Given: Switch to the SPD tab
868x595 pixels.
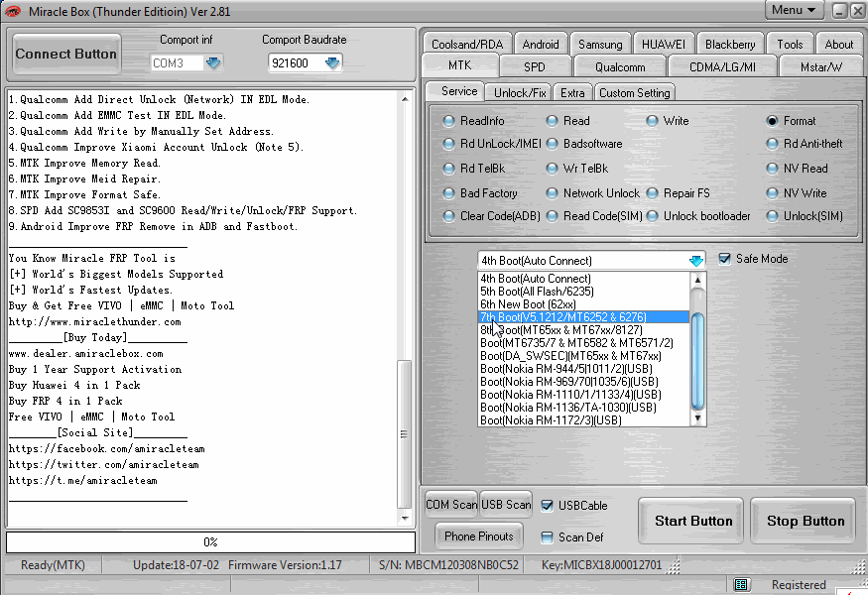Looking at the screenshot, I should pos(535,67).
